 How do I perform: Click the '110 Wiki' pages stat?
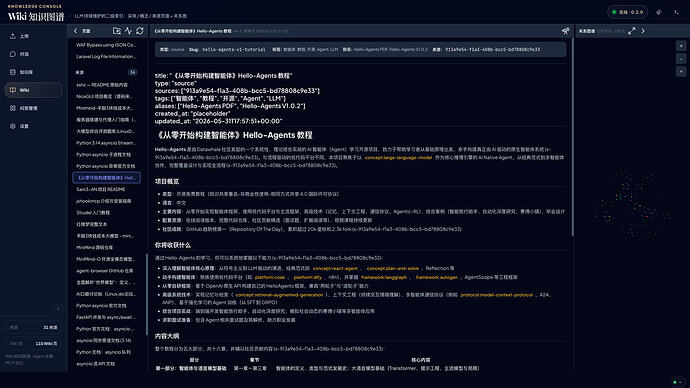[x=33, y=344]
